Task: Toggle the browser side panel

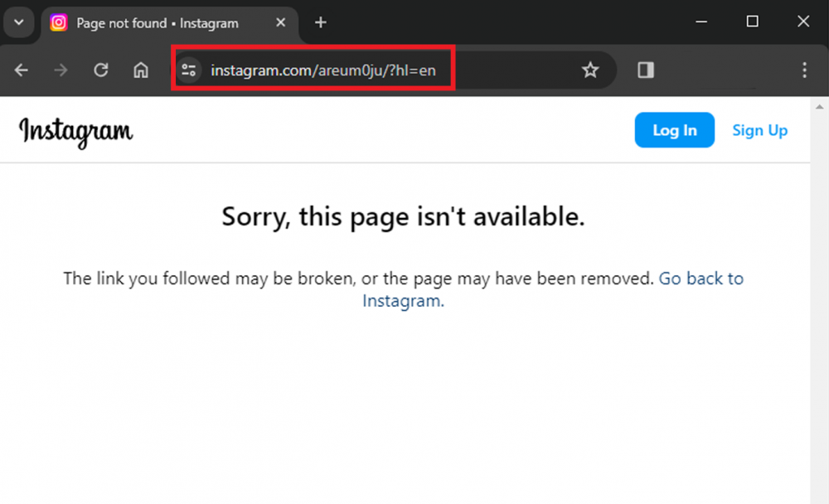Action: (x=646, y=70)
